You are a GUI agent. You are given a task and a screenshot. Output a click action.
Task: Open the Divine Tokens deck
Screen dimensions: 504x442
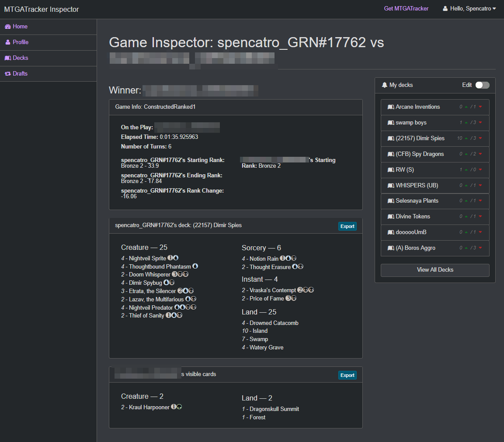(435, 217)
